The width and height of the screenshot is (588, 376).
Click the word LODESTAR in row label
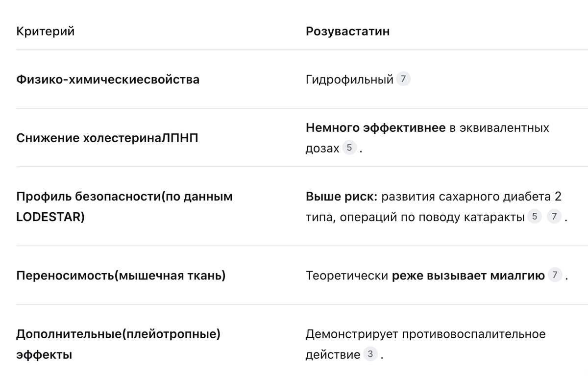(x=50, y=217)
